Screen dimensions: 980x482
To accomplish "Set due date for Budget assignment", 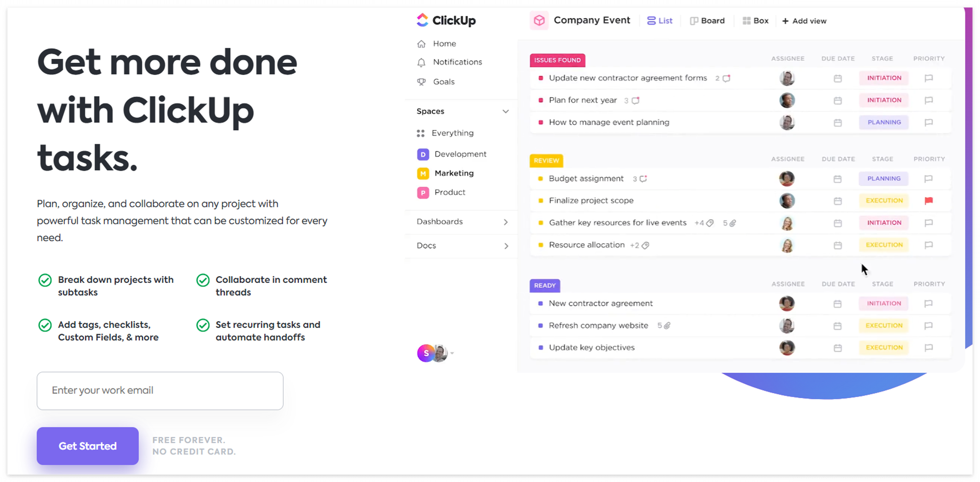I will pyautogui.click(x=837, y=179).
